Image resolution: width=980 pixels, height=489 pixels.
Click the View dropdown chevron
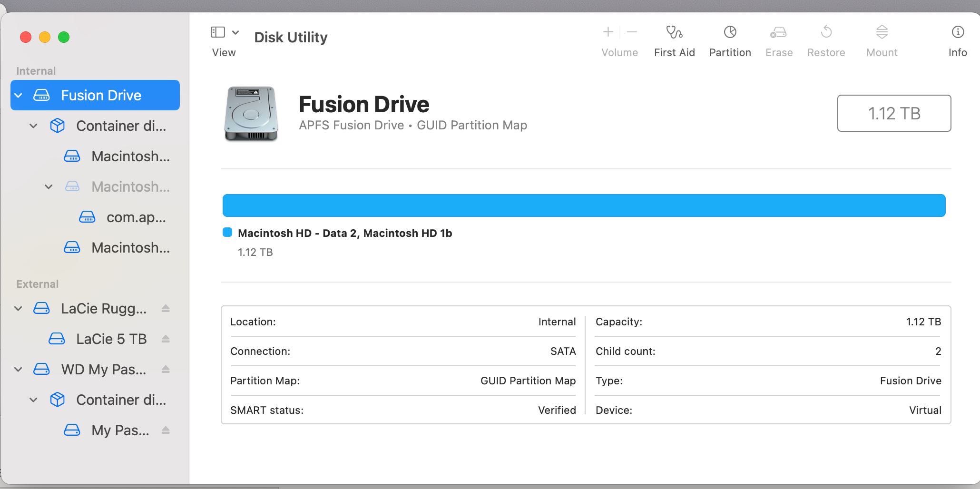[x=235, y=32]
